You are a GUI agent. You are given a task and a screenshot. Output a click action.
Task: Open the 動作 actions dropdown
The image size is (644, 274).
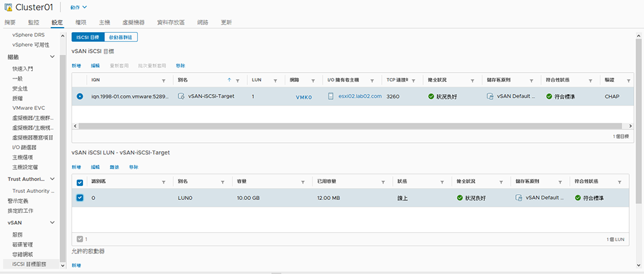(x=78, y=7)
